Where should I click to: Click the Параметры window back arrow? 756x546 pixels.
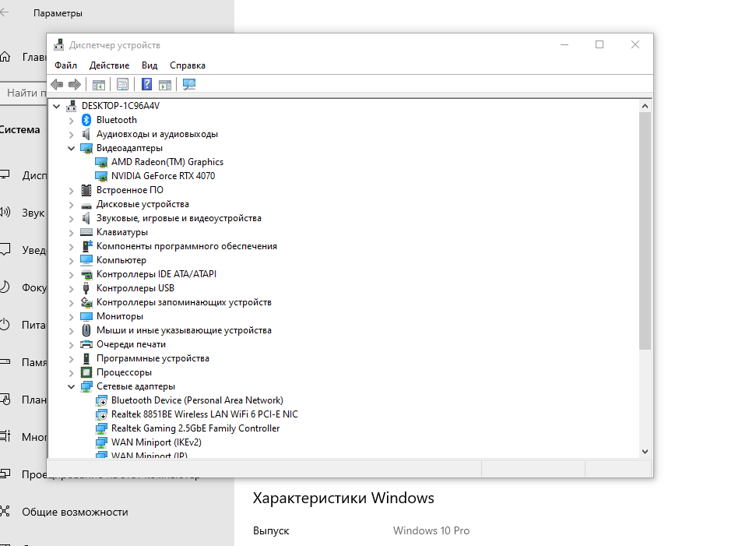click(5, 13)
